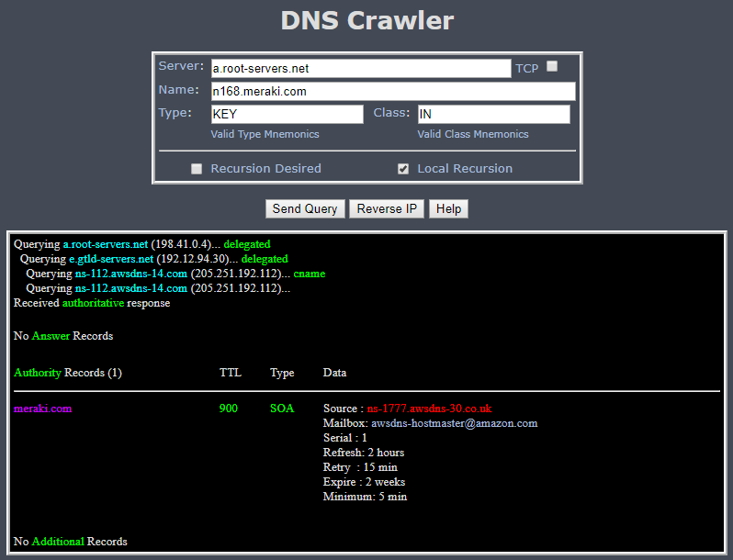Click the ns-1777.awsdns-30.co.uk source link
This screenshot has width=733, height=560.
tap(429, 409)
